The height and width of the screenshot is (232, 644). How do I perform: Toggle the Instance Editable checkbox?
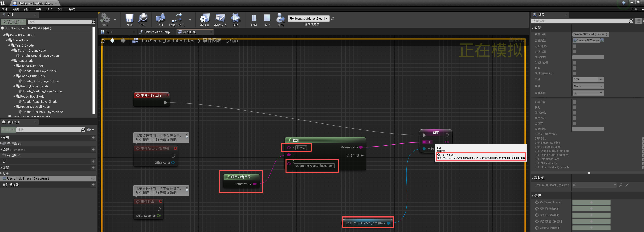tap(574, 46)
